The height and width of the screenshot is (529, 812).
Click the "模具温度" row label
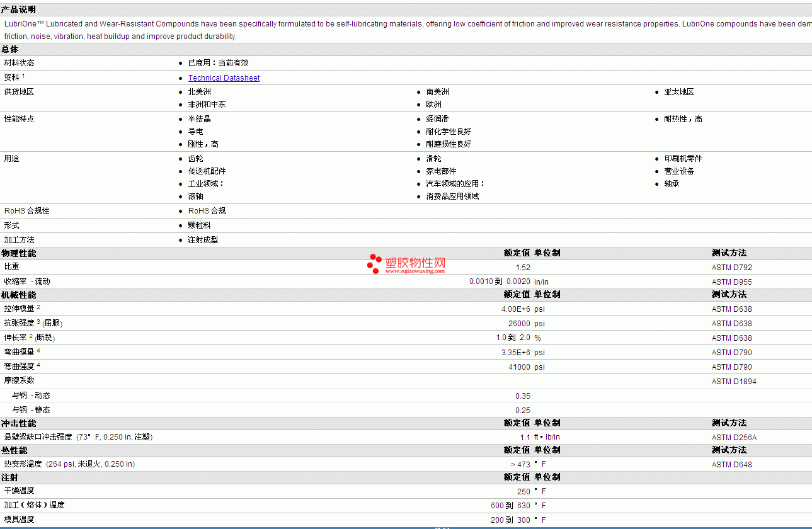coord(20,520)
